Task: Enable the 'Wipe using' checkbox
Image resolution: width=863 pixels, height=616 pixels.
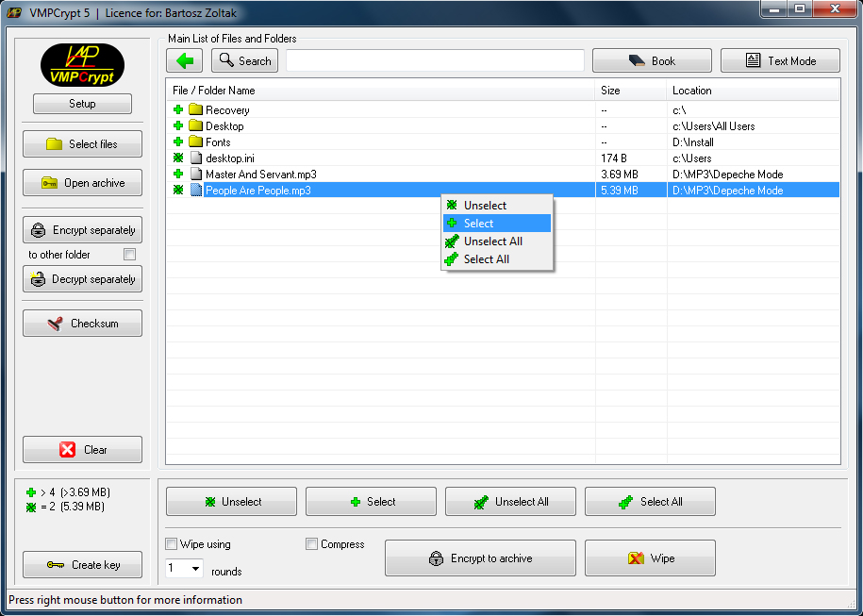Action: tap(171, 544)
